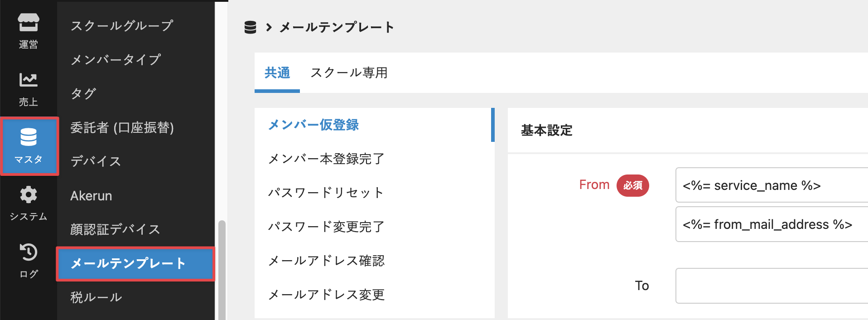This screenshot has height=320, width=868.
Task: Focus the To input field
Action: tap(770, 286)
